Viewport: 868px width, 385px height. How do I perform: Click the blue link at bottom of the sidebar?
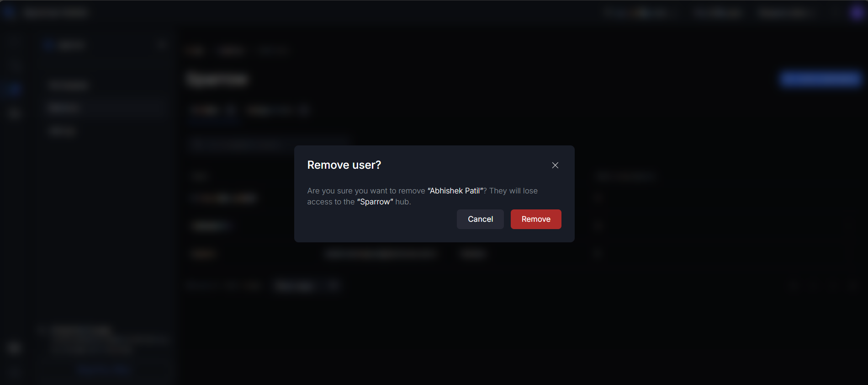[104, 369]
